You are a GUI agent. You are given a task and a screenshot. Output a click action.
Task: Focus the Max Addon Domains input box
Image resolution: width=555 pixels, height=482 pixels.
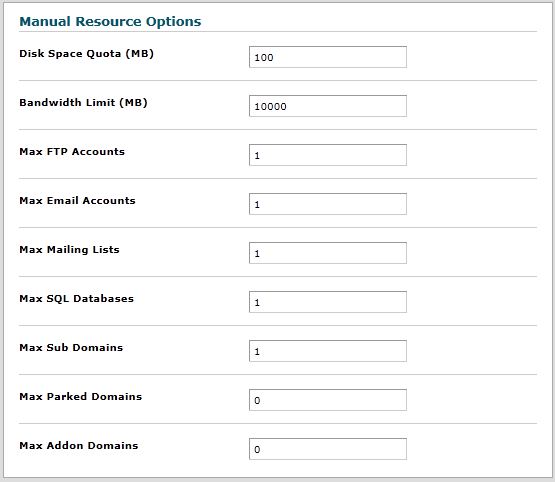pos(328,449)
